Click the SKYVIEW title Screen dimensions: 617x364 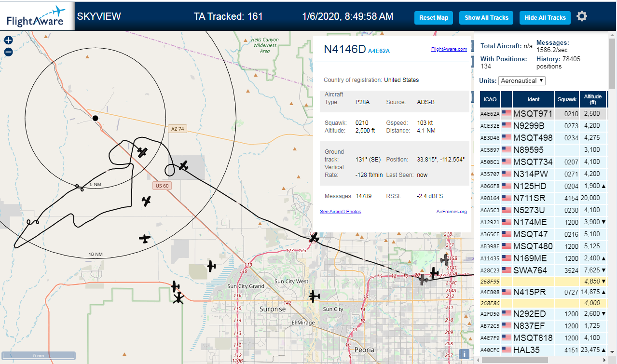99,16
